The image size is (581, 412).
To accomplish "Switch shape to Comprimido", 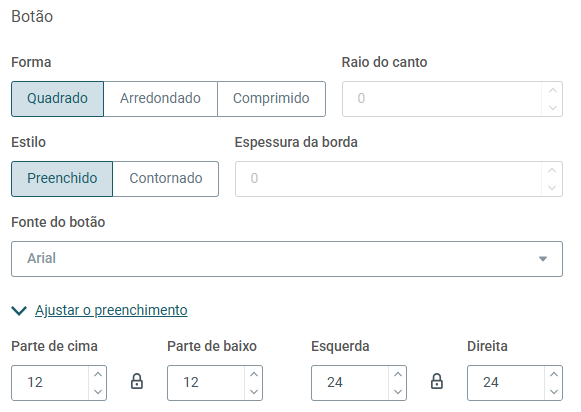I will pos(271,99).
